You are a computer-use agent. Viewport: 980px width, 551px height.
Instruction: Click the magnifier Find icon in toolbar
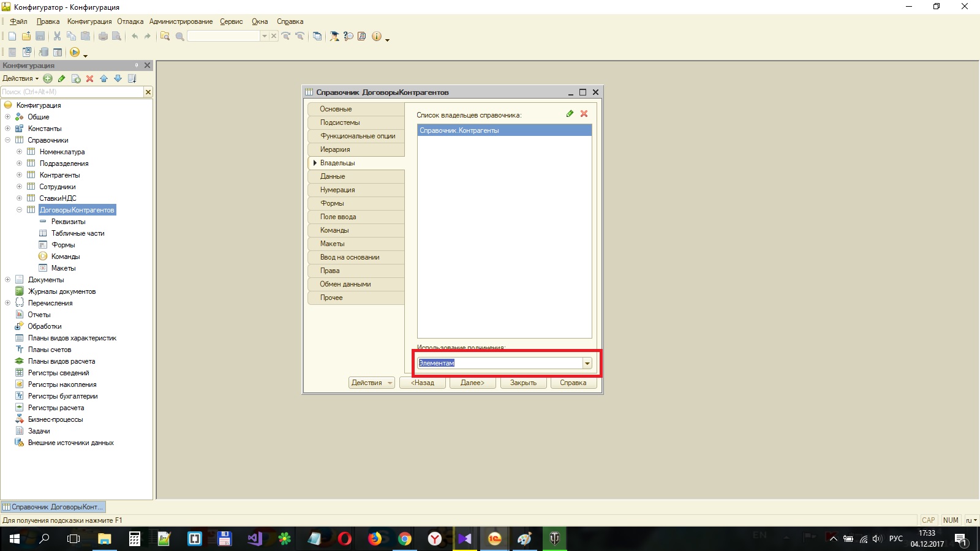pos(180,36)
